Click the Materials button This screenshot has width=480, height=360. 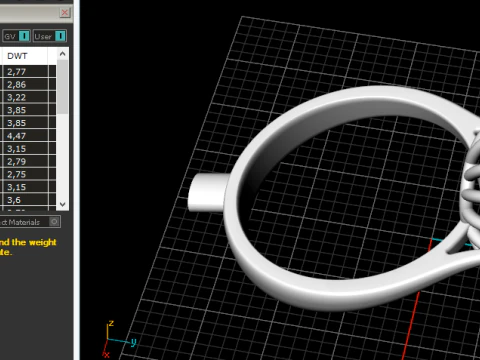(29, 222)
